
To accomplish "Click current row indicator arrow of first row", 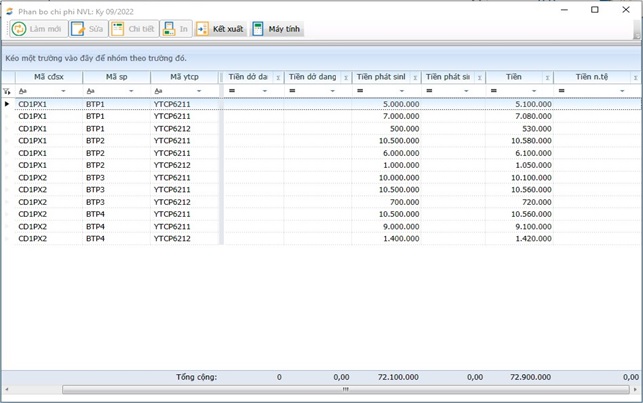I will pos(8,103).
